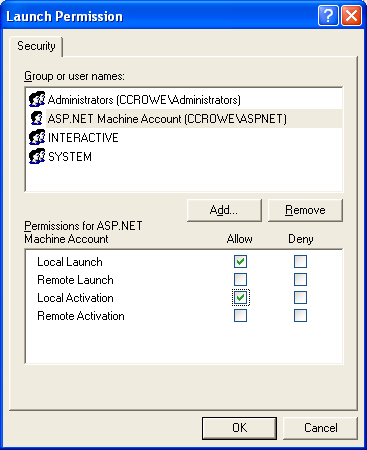Image resolution: width=367 pixels, height=450 pixels.
Task: Click the Local Launch permission label
Action: point(70,262)
